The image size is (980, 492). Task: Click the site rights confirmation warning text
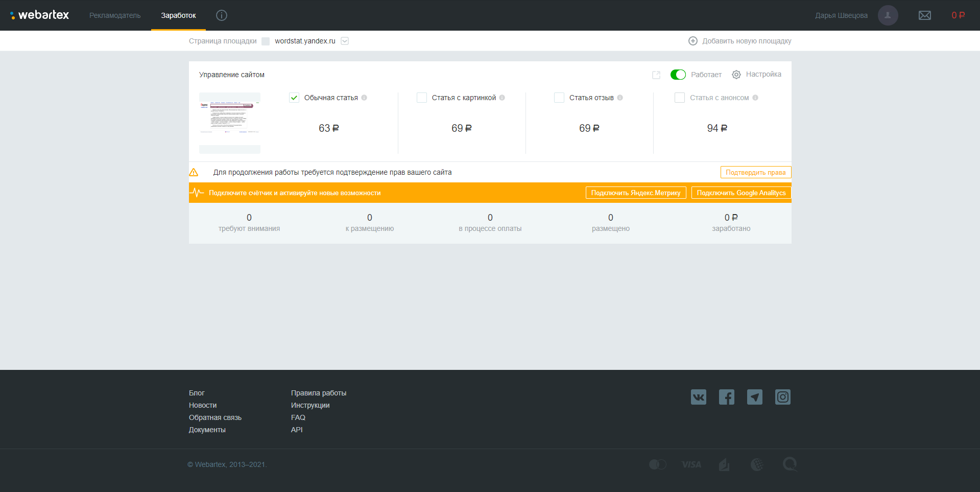332,172
